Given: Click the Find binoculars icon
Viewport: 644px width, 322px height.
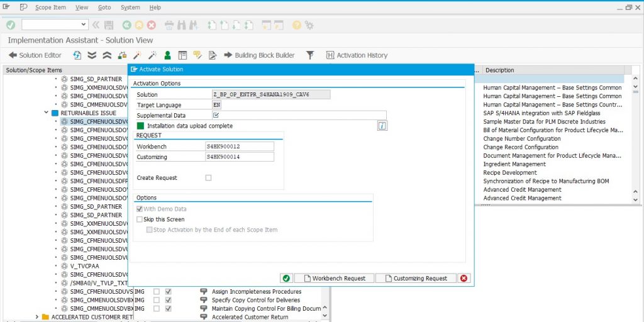Looking at the screenshot, I should point(182,25).
